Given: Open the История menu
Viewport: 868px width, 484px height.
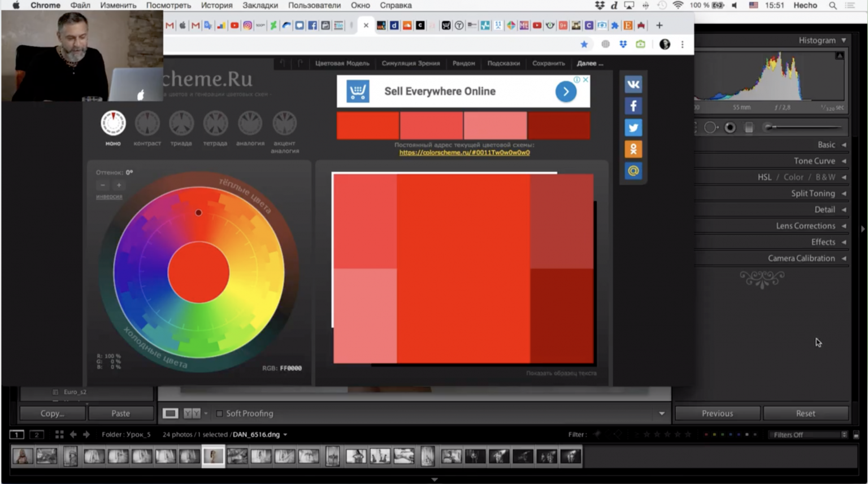Looking at the screenshot, I should (x=216, y=5).
